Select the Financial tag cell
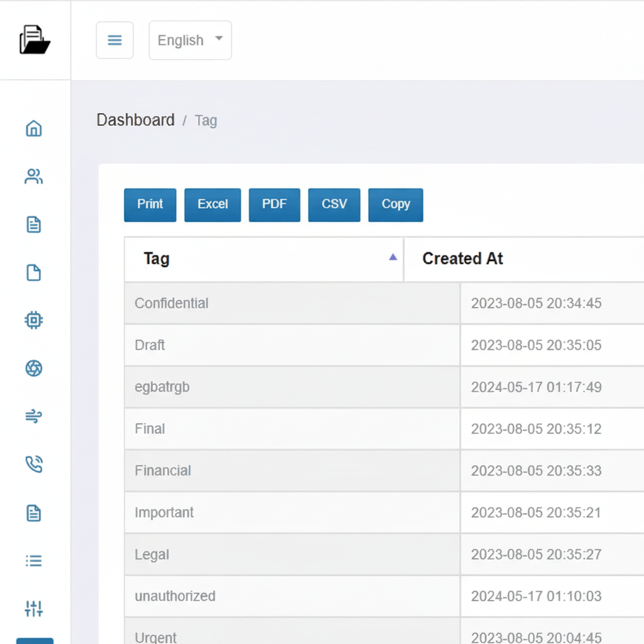Viewport: 644px width, 644px height. coord(292,471)
